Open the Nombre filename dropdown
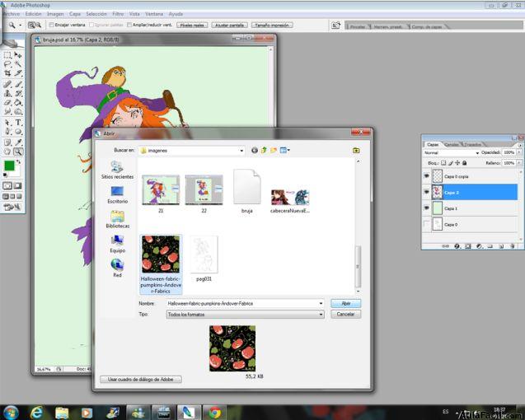This screenshot has width=525, height=420. coord(321,304)
